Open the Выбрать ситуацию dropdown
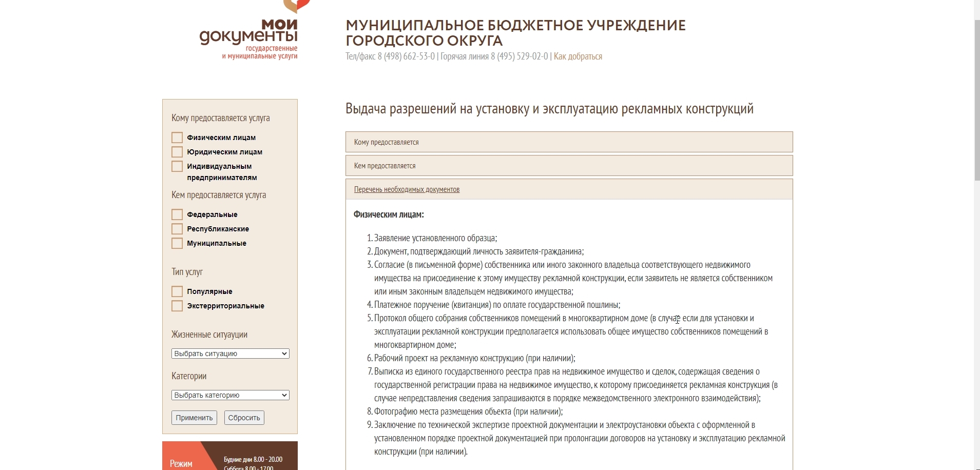The width and height of the screenshot is (980, 470). point(230,354)
